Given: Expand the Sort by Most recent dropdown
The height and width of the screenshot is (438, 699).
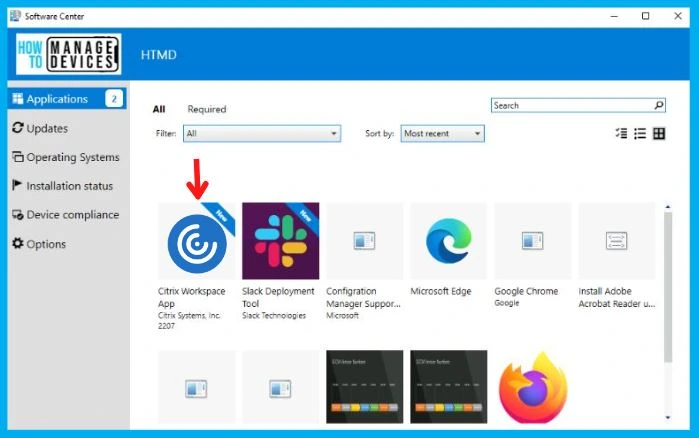Looking at the screenshot, I should pyautogui.click(x=442, y=133).
